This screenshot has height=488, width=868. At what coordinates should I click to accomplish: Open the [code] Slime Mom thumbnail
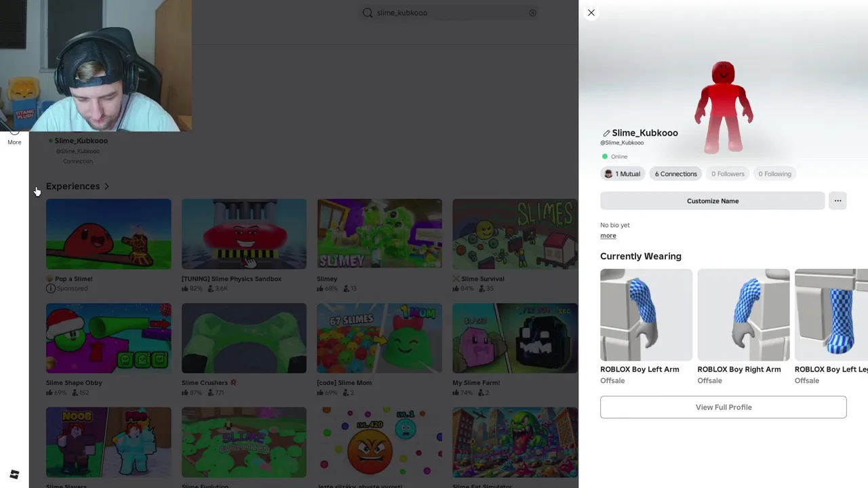pyautogui.click(x=380, y=338)
